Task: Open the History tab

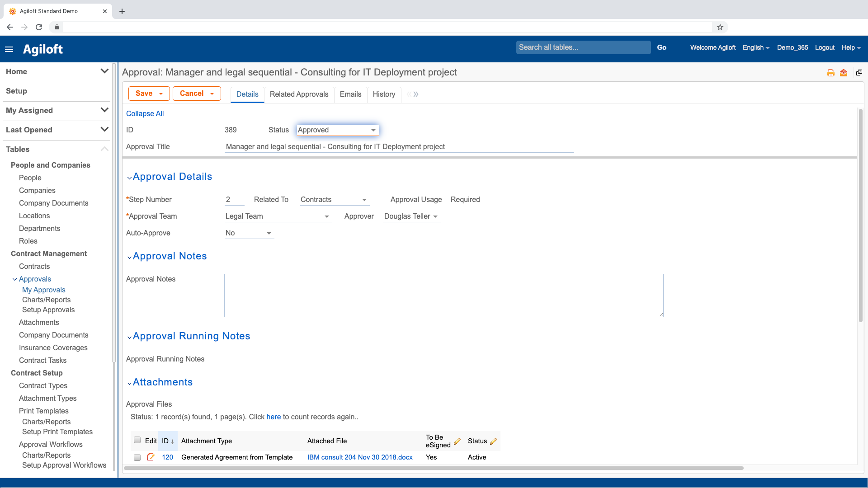Action: (384, 94)
